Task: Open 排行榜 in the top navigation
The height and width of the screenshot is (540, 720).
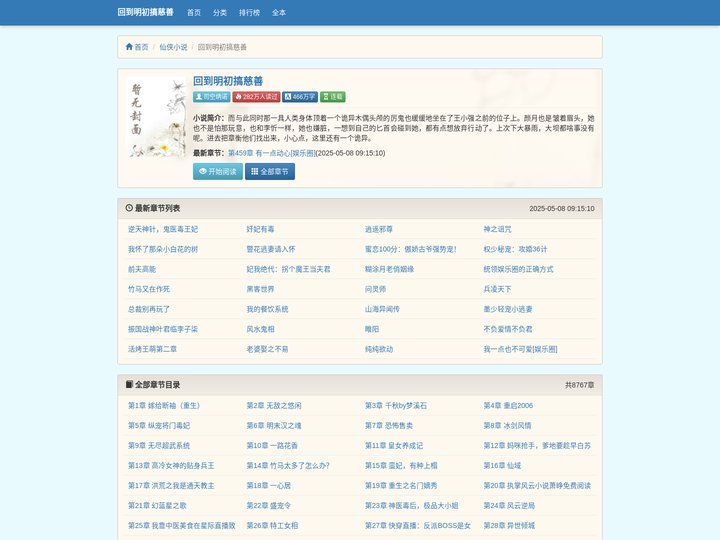Action: [x=249, y=13]
